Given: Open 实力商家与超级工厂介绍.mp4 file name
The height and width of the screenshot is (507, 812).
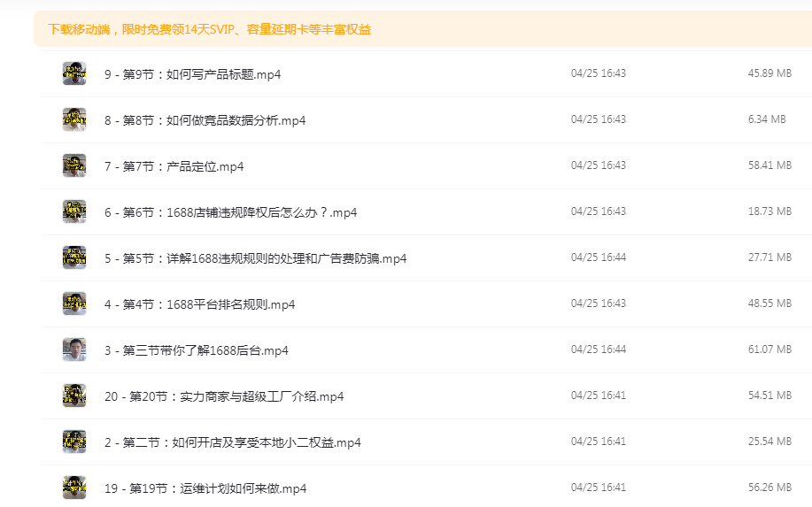Looking at the screenshot, I should 224,396.
